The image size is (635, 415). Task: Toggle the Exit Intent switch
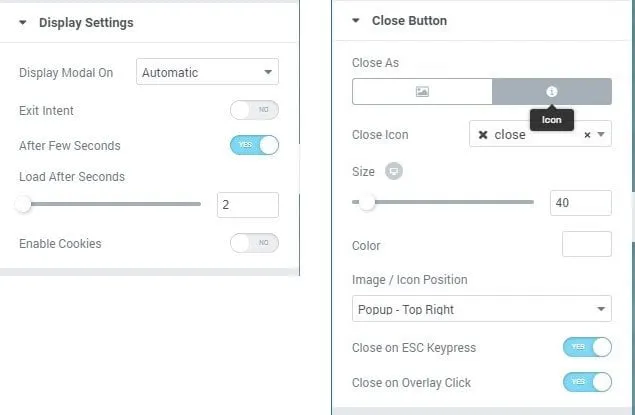tap(254, 110)
